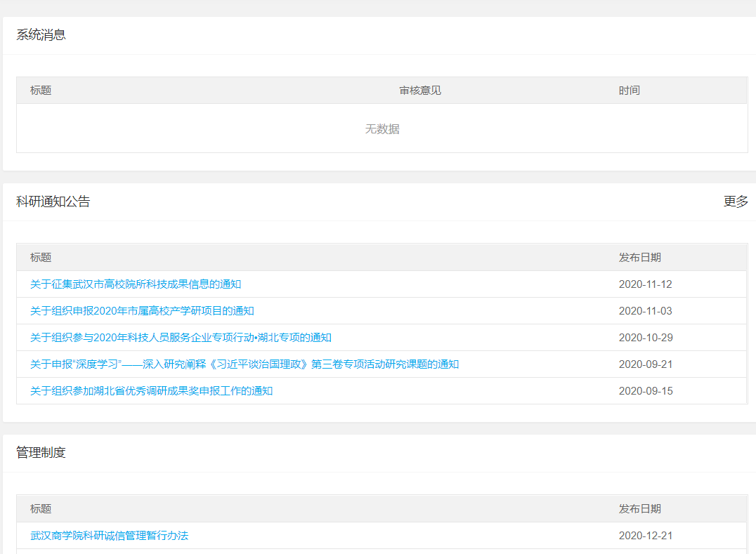Image resolution: width=756 pixels, height=554 pixels.
Task: Click the 科研通知公告 panel heading
Action: 53,202
